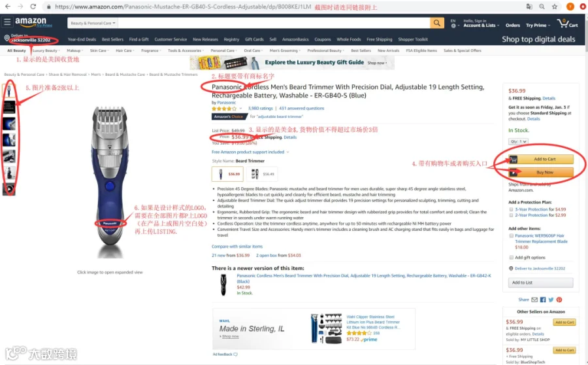Image resolution: width=588 pixels, height=365 pixels.
Task: Check the 3-Year Protection plan box
Action: 511,209
